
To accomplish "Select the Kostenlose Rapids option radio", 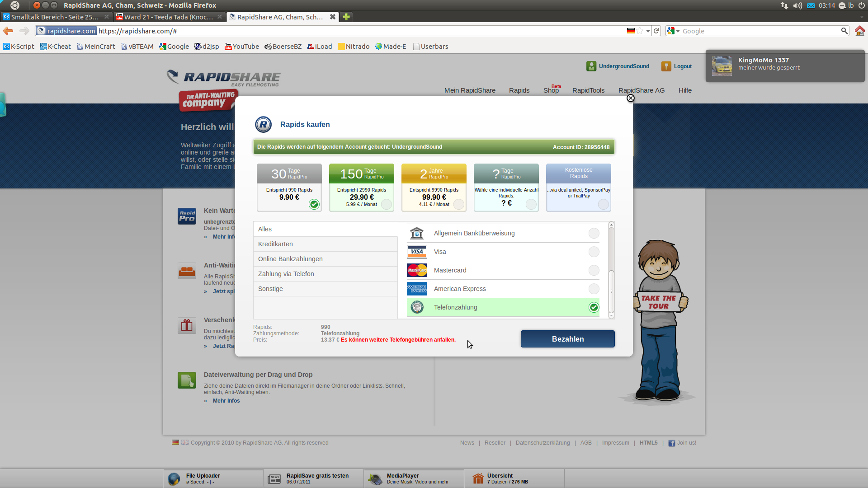I will 604,204.
